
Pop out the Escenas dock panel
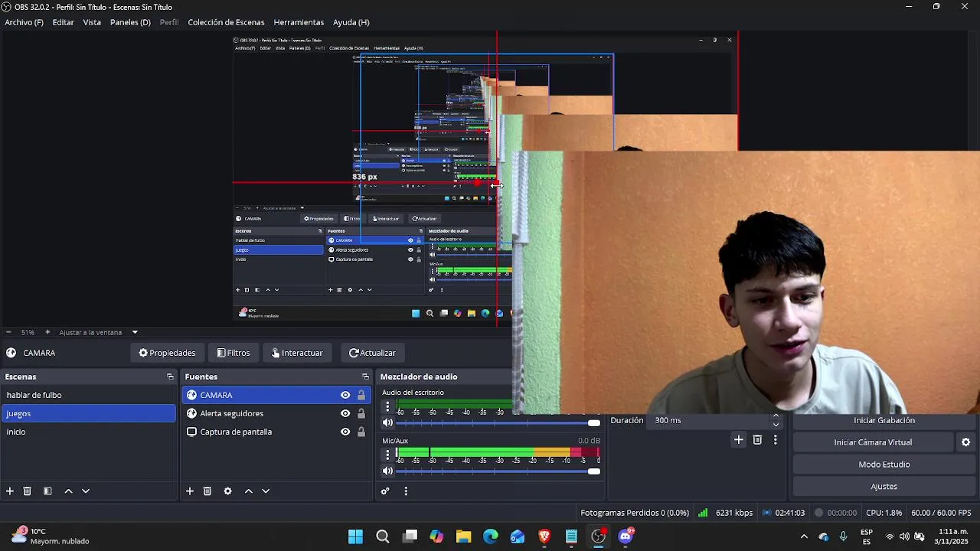(x=170, y=377)
